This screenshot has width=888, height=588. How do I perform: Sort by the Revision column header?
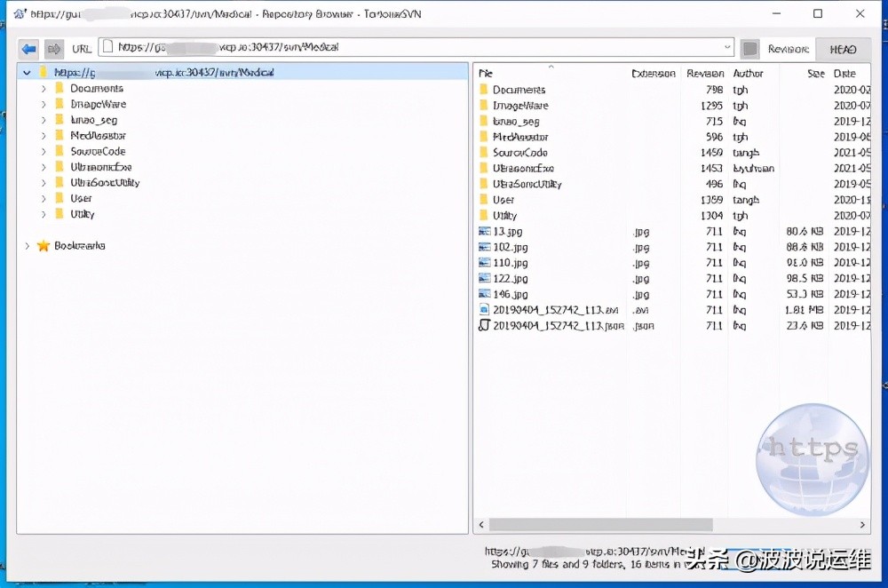click(x=705, y=73)
